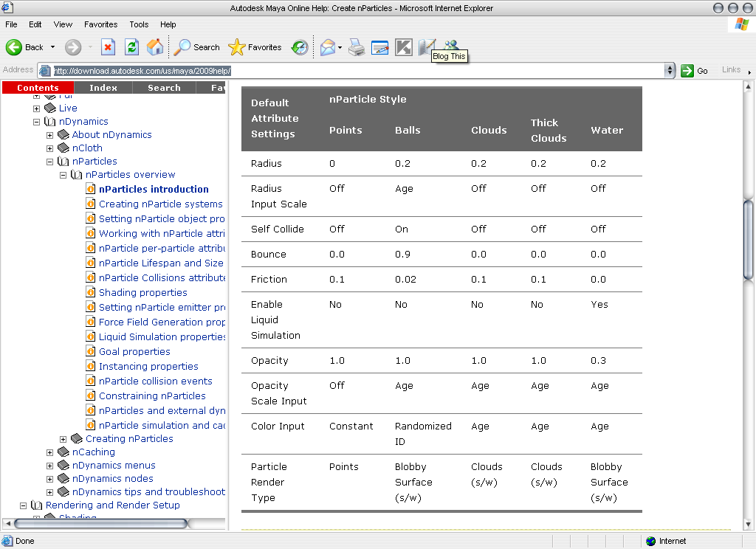Refresh the page using the toolbar icon
This screenshot has width=756, height=549.
pos(131,47)
